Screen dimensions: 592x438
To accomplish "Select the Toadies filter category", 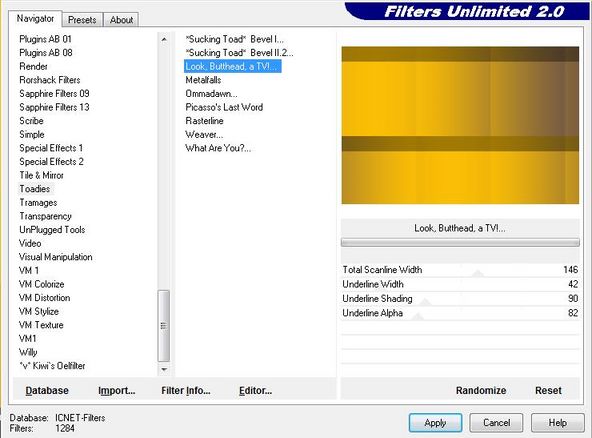I will pyautogui.click(x=35, y=189).
